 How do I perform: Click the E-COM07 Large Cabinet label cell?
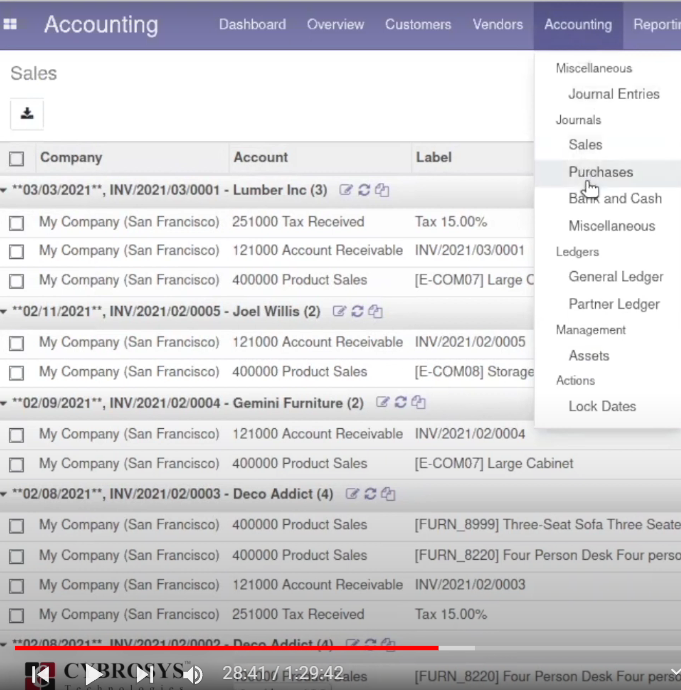(x=494, y=463)
